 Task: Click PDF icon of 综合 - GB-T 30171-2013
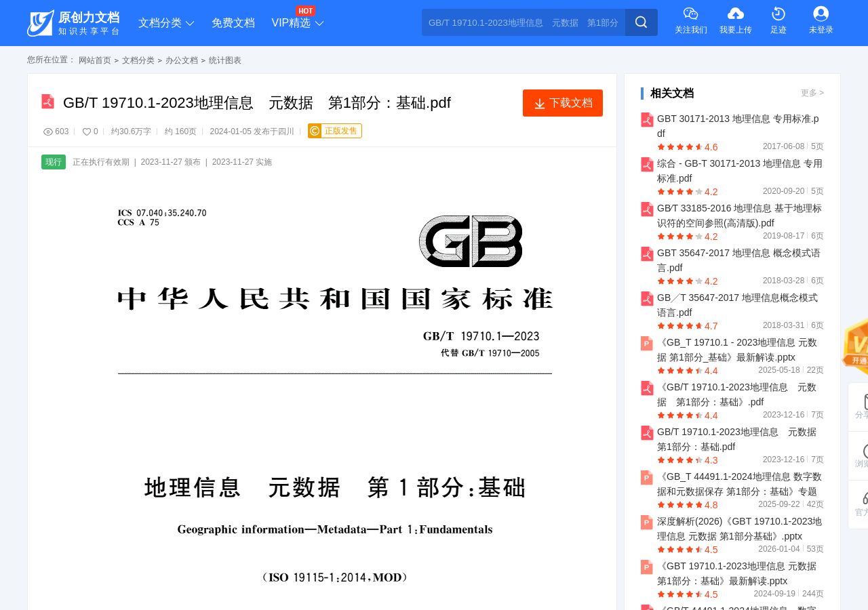(x=648, y=165)
